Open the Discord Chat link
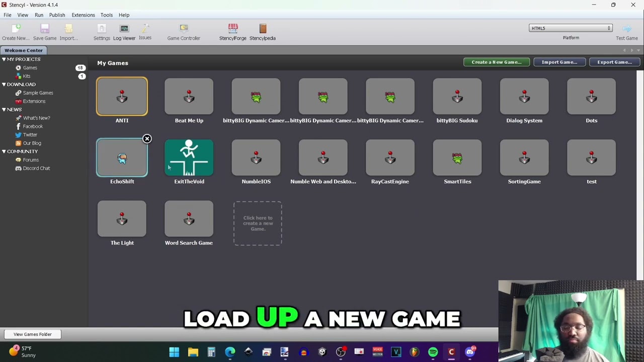This screenshot has height=362, width=644. pos(36,168)
